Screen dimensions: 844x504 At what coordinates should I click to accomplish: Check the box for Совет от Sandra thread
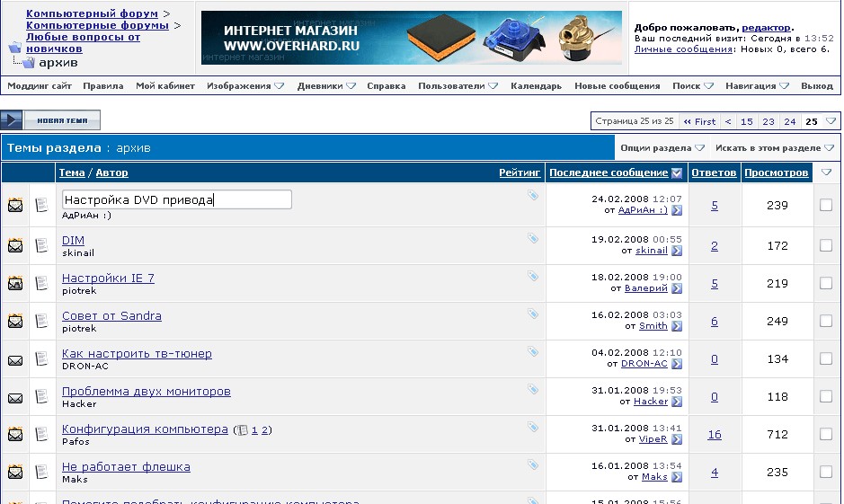pyautogui.click(x=826, y=321)
